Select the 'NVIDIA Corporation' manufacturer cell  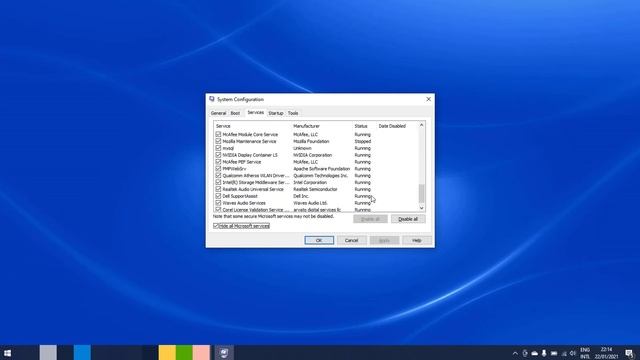tap(313, 155)
